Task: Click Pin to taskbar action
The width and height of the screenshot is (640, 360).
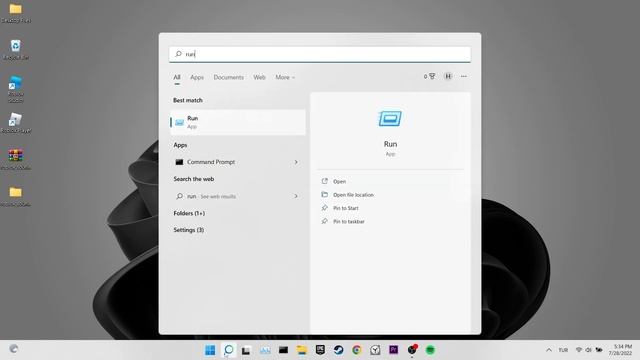Action: 349,221
